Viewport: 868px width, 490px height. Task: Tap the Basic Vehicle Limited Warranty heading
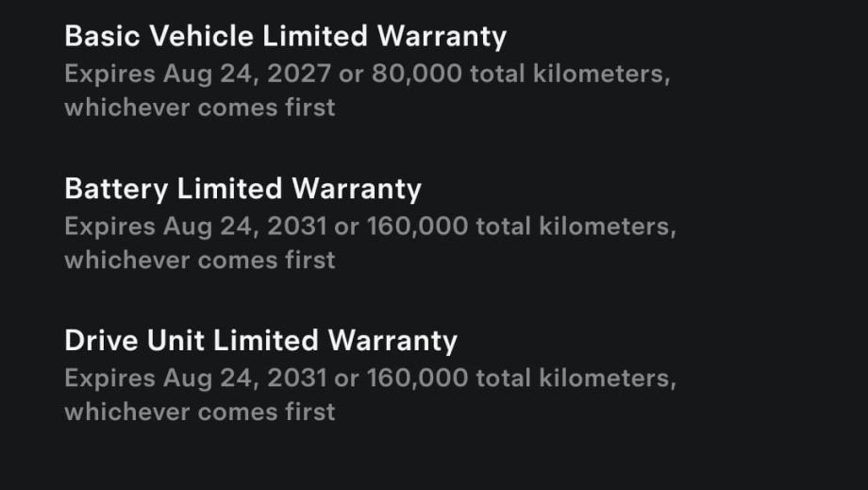click(285, 37)
